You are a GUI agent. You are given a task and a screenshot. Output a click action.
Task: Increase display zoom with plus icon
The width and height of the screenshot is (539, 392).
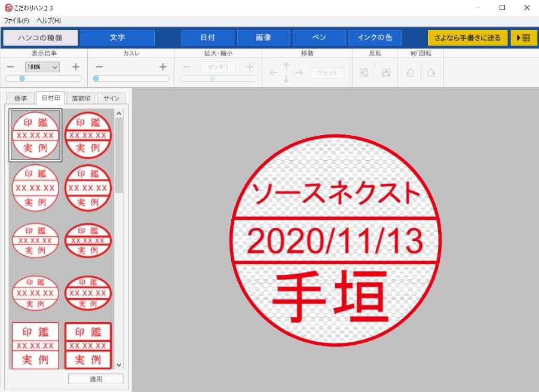(x=76, y=67)
